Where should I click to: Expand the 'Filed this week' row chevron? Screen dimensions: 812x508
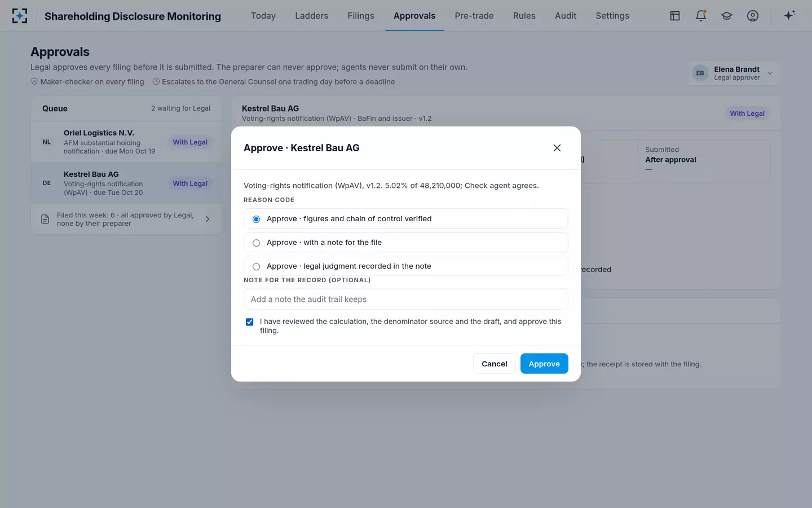(x=208, y=219)
